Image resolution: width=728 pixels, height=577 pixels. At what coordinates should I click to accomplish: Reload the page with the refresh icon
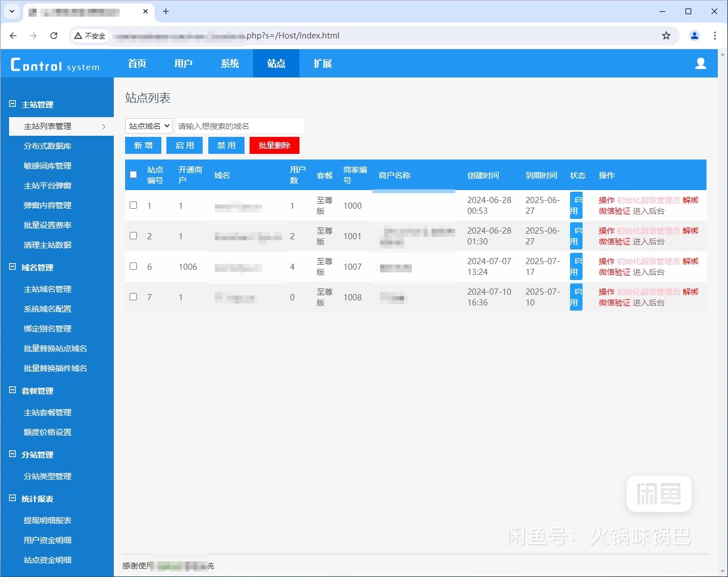pos(54,36)
